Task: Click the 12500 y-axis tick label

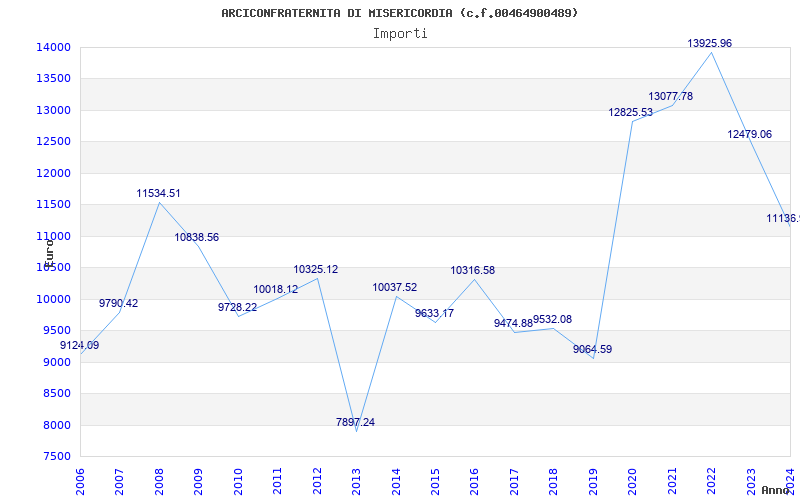Action: 53,141
